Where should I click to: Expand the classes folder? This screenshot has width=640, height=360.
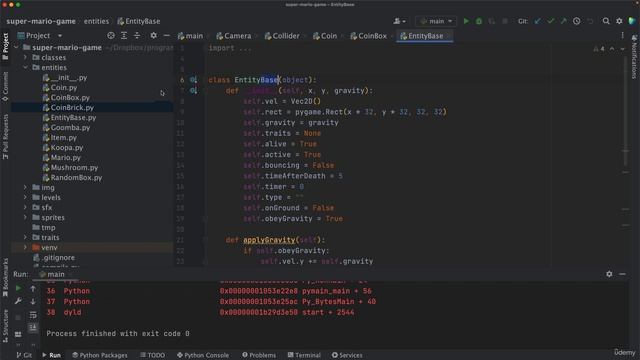(25, 58)
